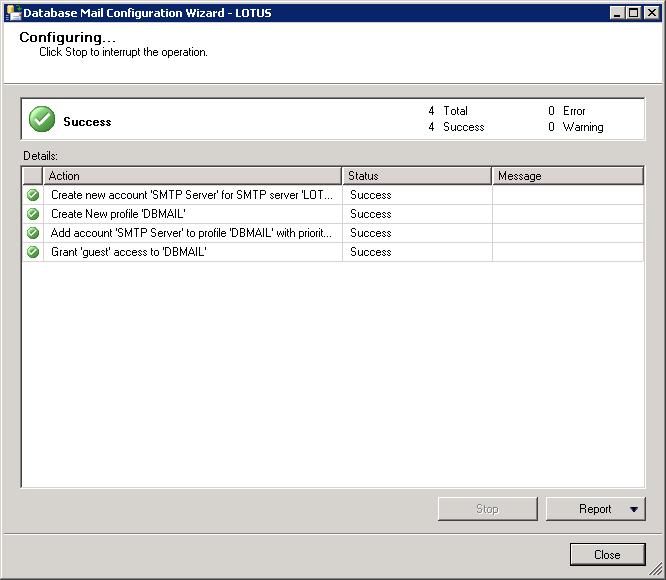Click the '0 Warning' summary count
Image resolution: width=666 pixels, height=580 pixels.
pyautogui.click(x=576, y=127)
